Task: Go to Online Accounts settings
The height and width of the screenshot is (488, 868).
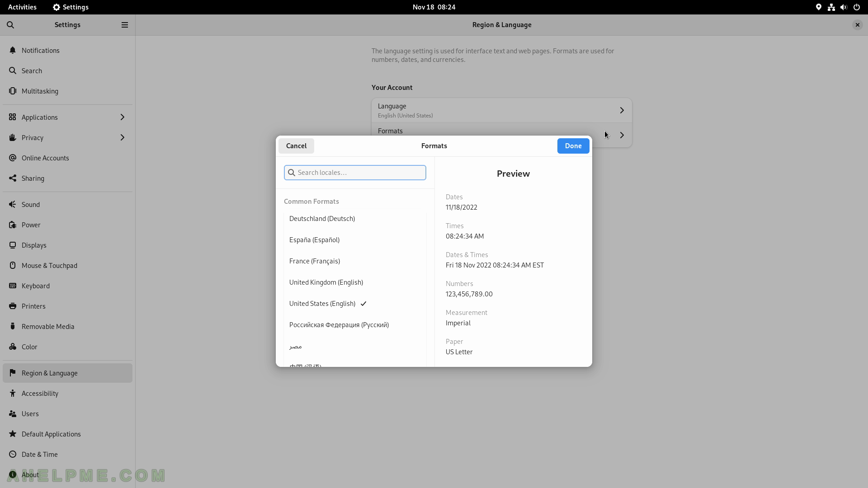Action: 67,158
